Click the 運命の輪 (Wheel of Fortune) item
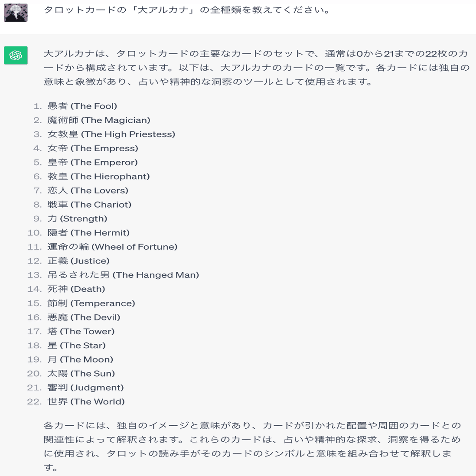The image size is (476, 476). (x=112, y=247)
